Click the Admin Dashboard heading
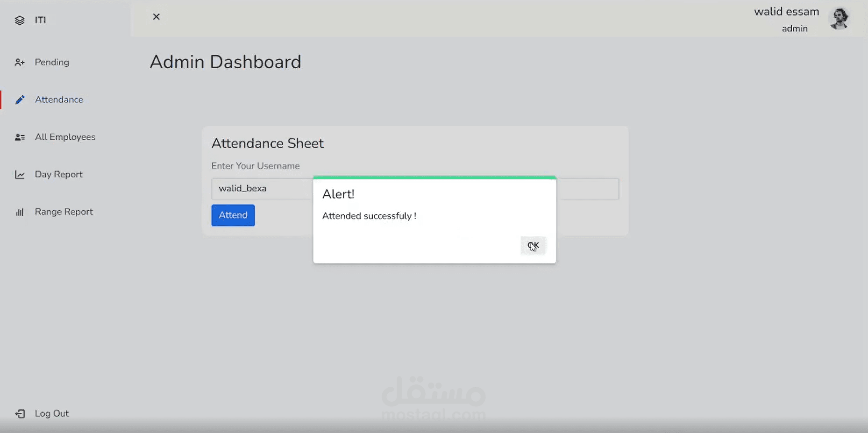The height and width of the screenshot is (433, 868). tap(225, 62)
